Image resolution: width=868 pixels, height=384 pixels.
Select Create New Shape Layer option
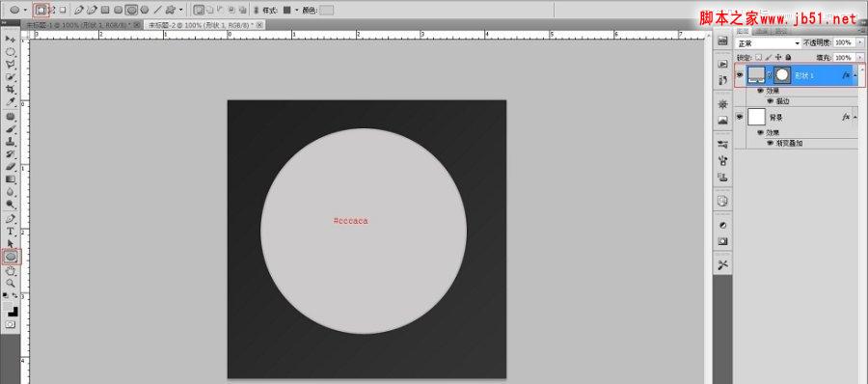[x=199, y=10]
